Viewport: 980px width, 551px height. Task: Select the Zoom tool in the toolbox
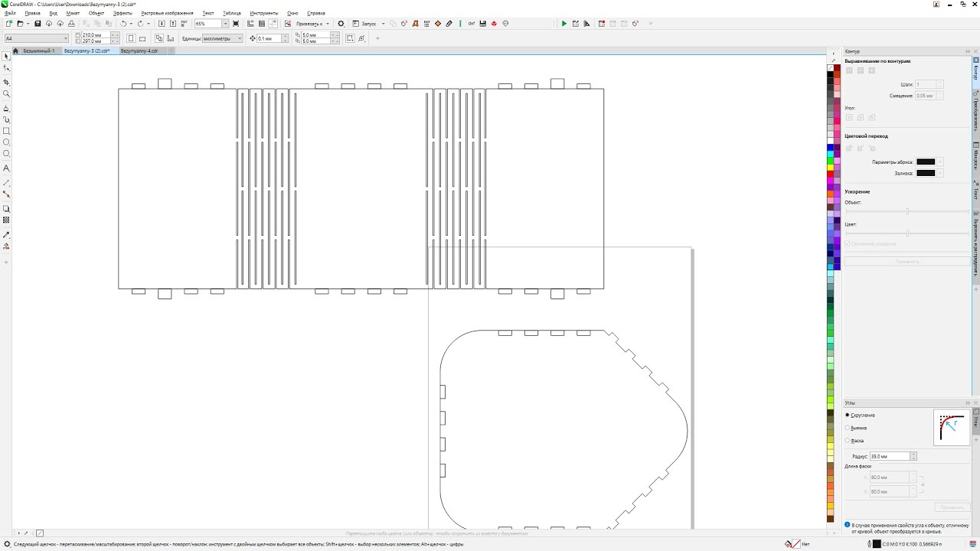[x=7, y=93]
